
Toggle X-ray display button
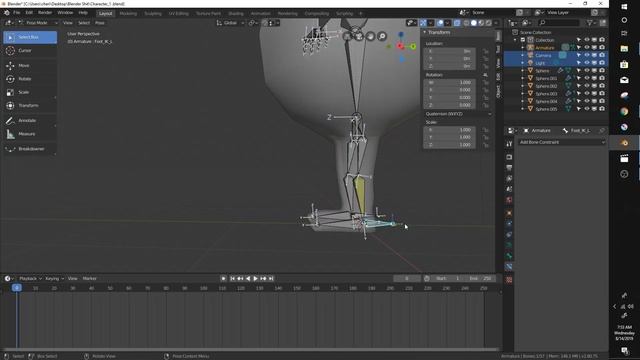point(457,23)
